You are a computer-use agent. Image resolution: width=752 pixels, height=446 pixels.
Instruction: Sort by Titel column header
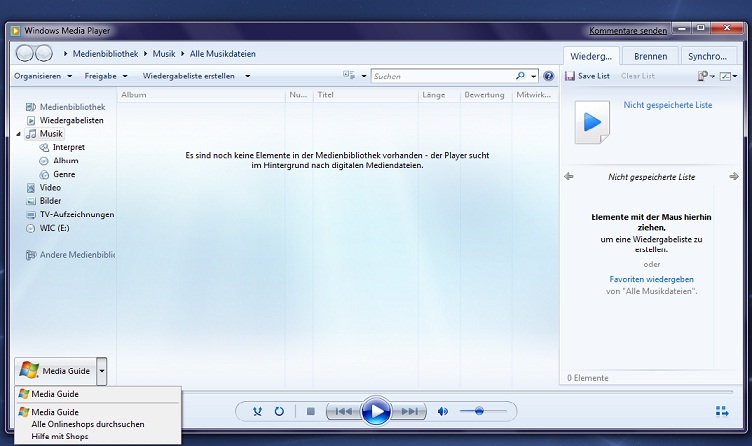pos(365,95)
